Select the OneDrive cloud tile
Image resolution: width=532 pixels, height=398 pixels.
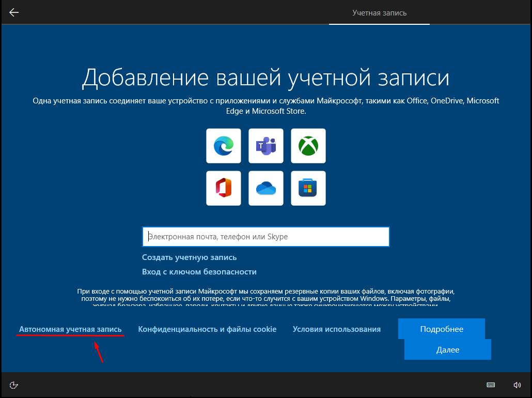click(266, 188)
